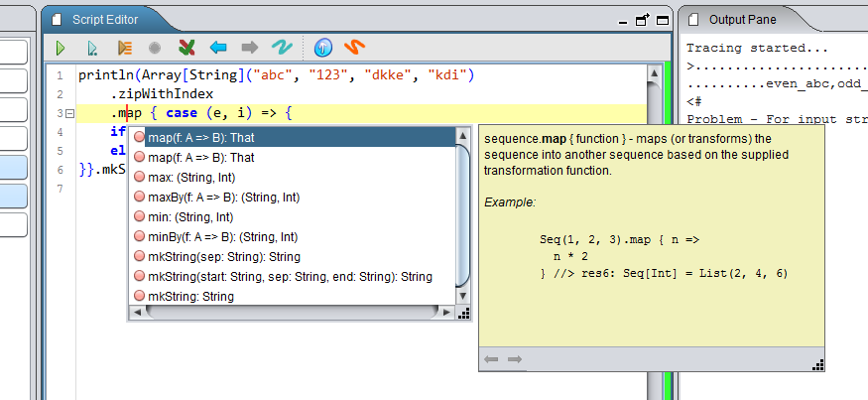Image resolution: width=868 pixels, height=400 pixels.
Task: Click completion list vertical scrollbar thumb
Action: [463, 216]
